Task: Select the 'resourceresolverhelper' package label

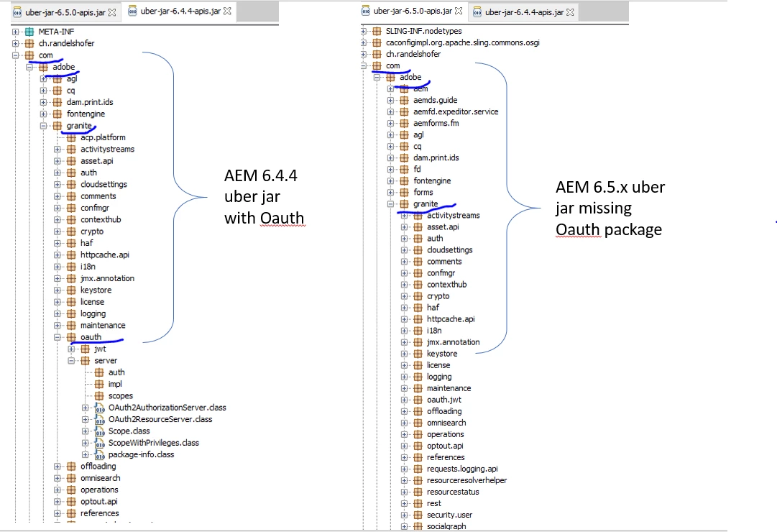Action: [466, 480]
